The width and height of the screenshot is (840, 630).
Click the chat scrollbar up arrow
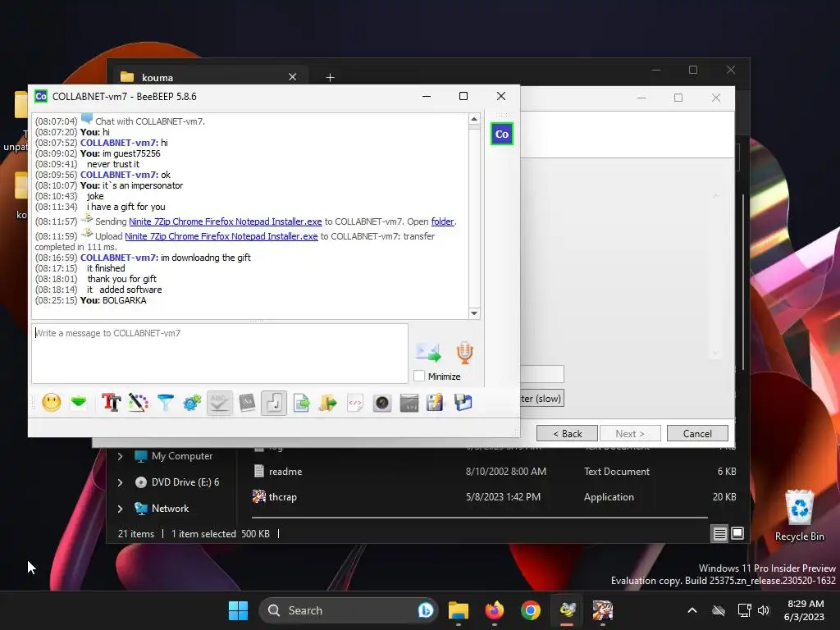pyautogui.click(x=474, y=120)
